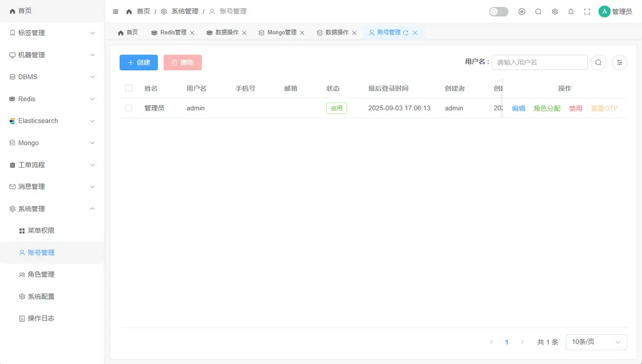The height and width of the screenshot is (364, 642).
Task: Tick the checkbox for 管理员 row
Action: (129, 108)
